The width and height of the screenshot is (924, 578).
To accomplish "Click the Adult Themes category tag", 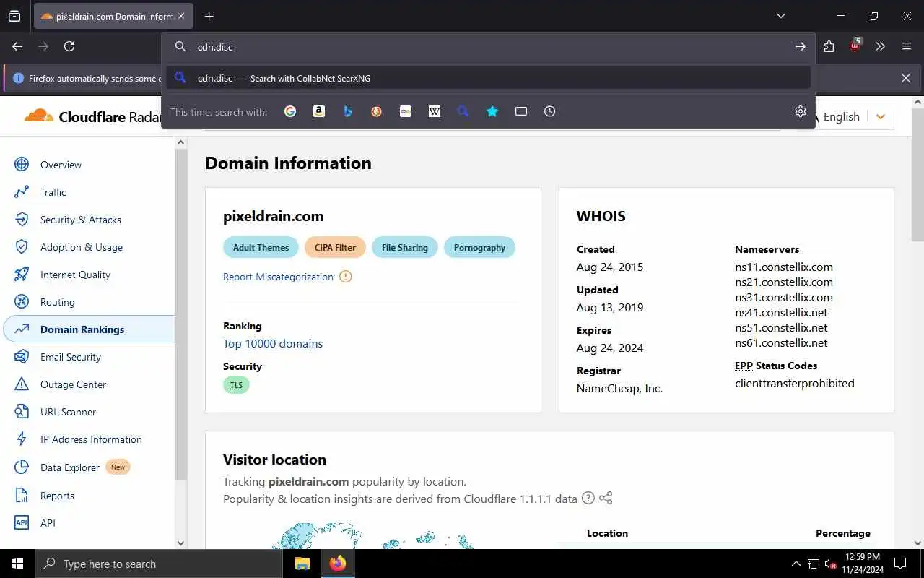I will [261, 247].
